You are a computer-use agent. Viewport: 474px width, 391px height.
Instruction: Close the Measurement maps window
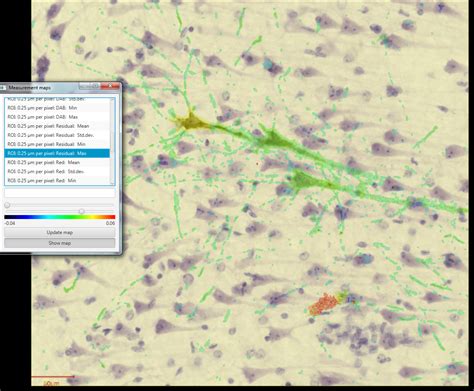[x=110, y=87]
